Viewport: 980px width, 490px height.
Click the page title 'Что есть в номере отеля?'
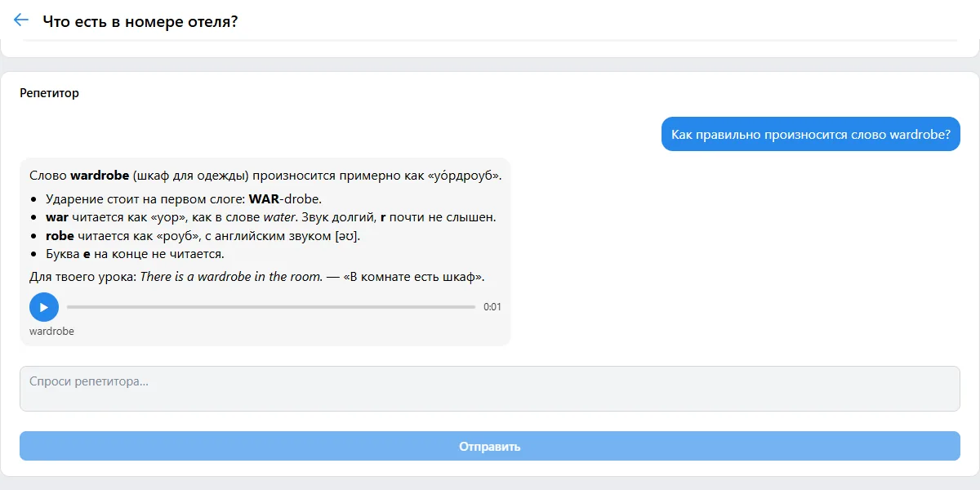[140, 21]
